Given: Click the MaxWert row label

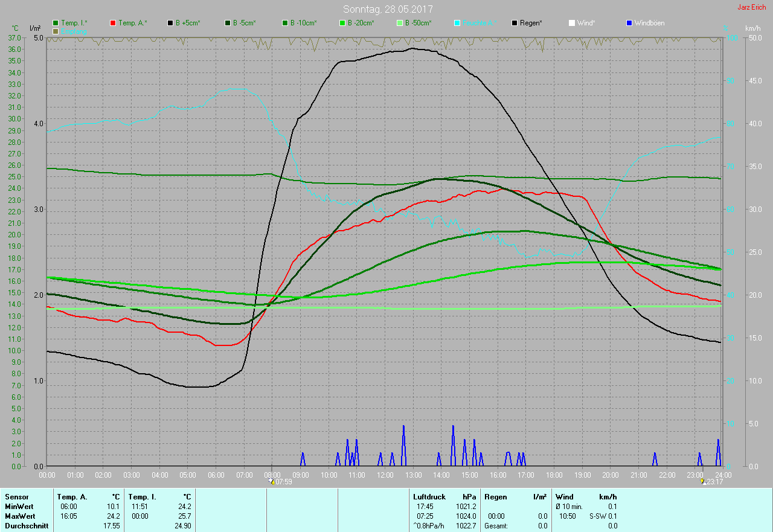Looking at the screenshot, I should pyautogui.click(x=20, y=516).
